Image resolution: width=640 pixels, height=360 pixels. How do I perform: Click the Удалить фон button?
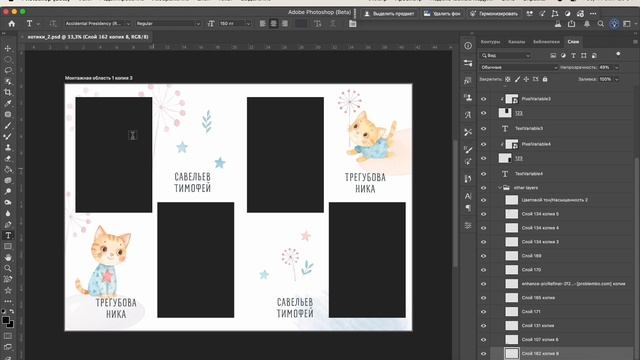click(442, 13)
